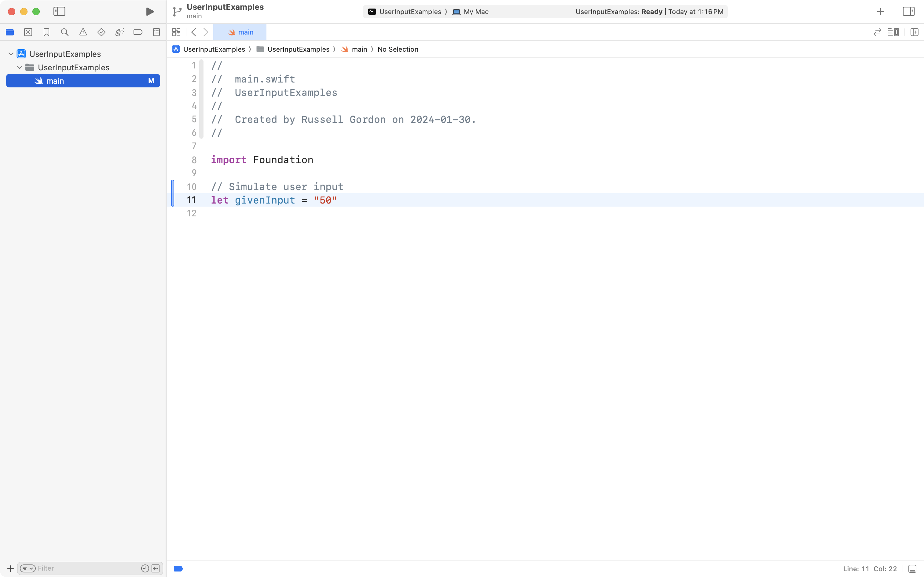Screen dimensions: 924x577
Task: Collapse the UserInputExamples folder group
Action: click(20, 67)
